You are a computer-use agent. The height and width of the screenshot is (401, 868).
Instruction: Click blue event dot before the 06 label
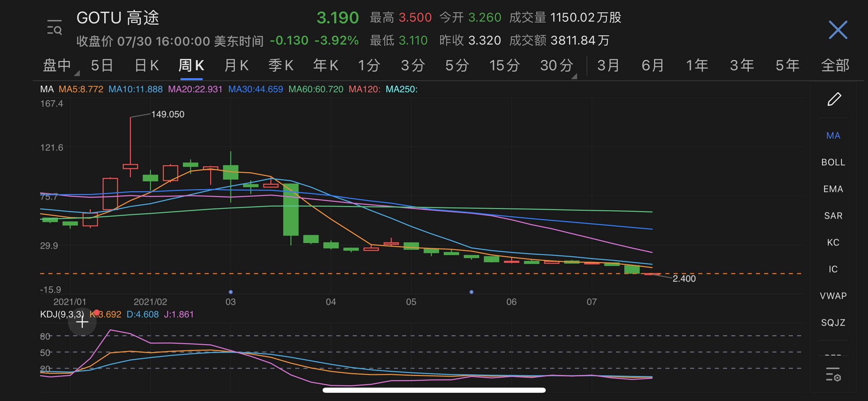[471, 292]
